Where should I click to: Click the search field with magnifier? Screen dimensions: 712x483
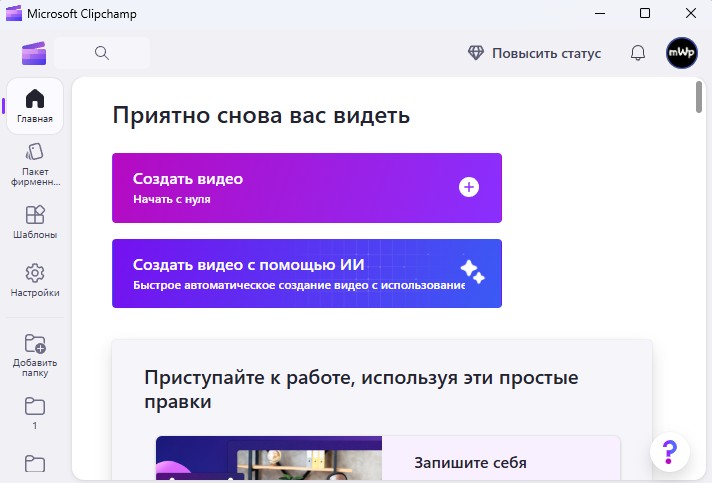point(102,53)
